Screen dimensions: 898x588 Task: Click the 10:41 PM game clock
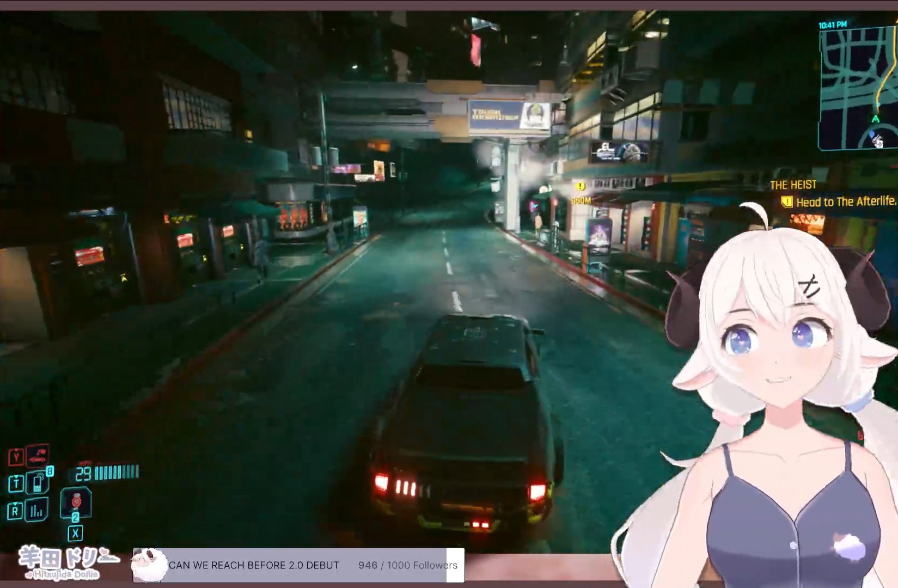pos(832,25)
